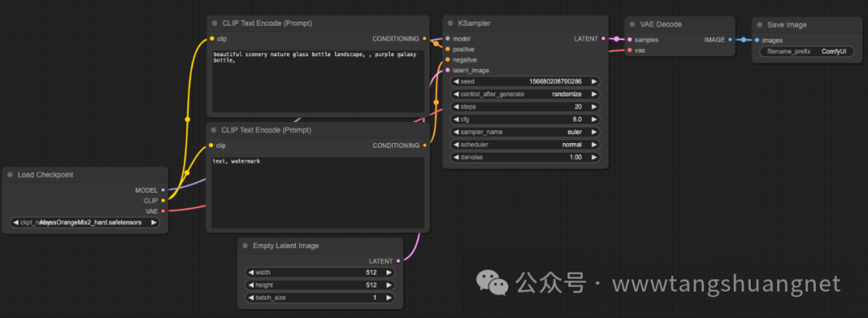The height and width of the screenshot is (318, 868).
Task: Click the negative input port on KSampler
Action: point(448,59)
